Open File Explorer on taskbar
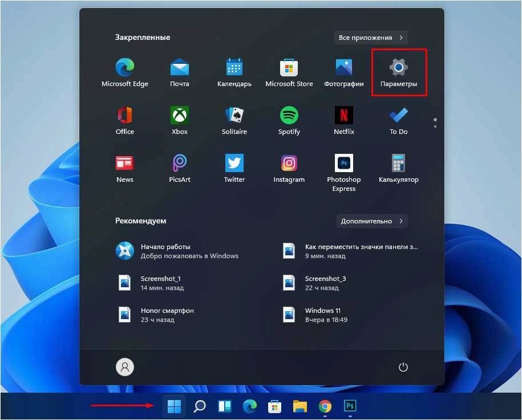This screenshot has width=522, height=420. pos(300,406)
